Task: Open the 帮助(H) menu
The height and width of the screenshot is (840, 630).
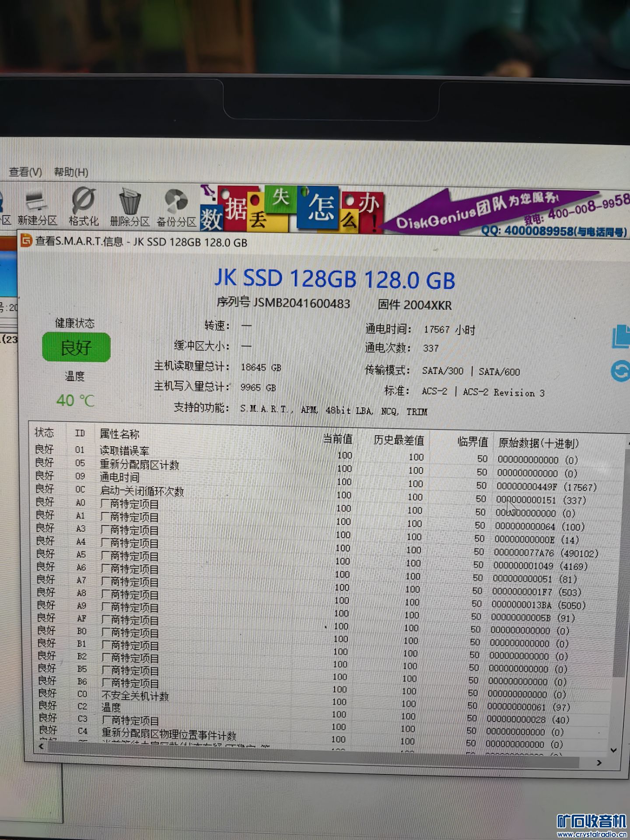Action: tap(71, 172)
